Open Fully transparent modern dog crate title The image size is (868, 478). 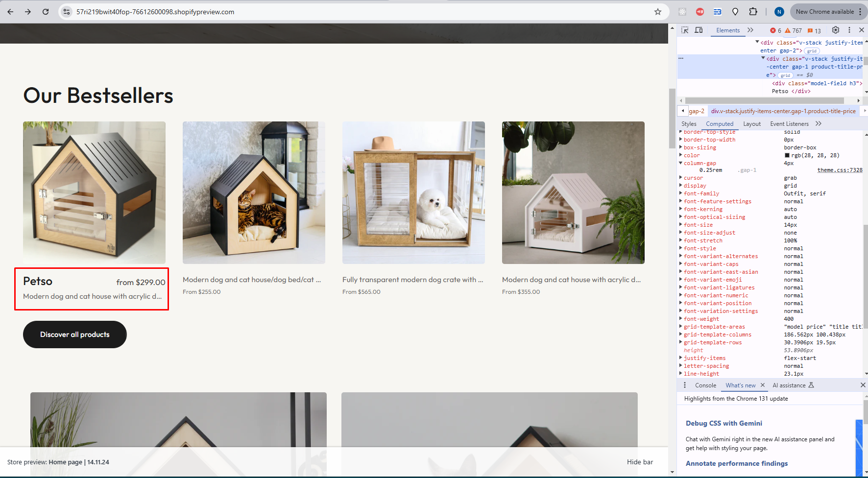click(412, 280)
